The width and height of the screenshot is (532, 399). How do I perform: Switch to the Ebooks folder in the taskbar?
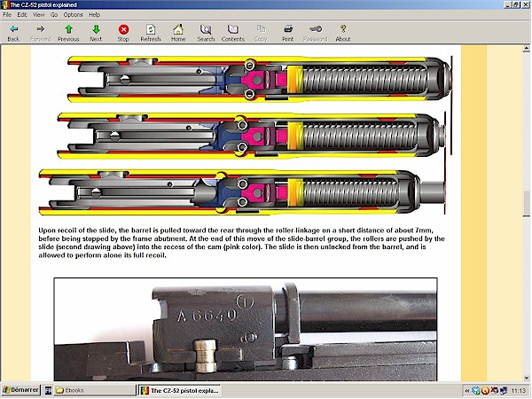pos(95,390)
